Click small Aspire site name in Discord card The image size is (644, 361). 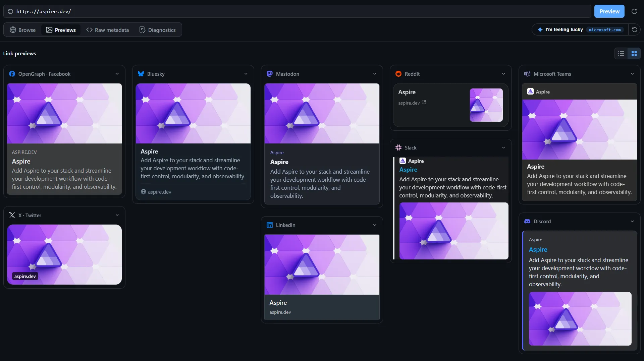tap(535, 240)
